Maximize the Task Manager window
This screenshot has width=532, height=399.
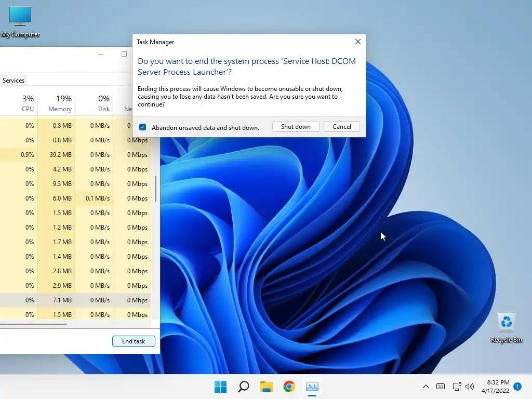(124, 54)
